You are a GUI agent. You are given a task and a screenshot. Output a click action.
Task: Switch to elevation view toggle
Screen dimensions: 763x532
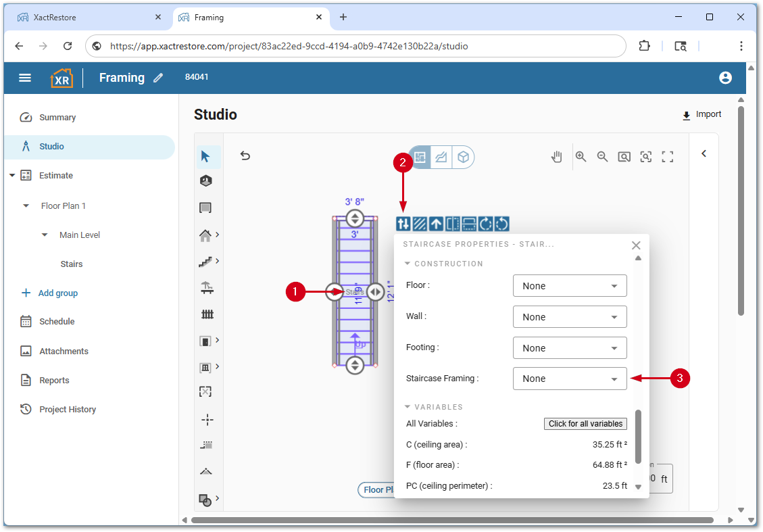point(441,157)
